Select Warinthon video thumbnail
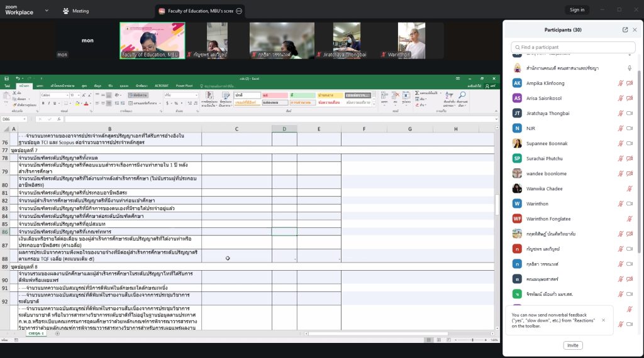The height and width of the screenshot is (358, 644). point(411,40)
